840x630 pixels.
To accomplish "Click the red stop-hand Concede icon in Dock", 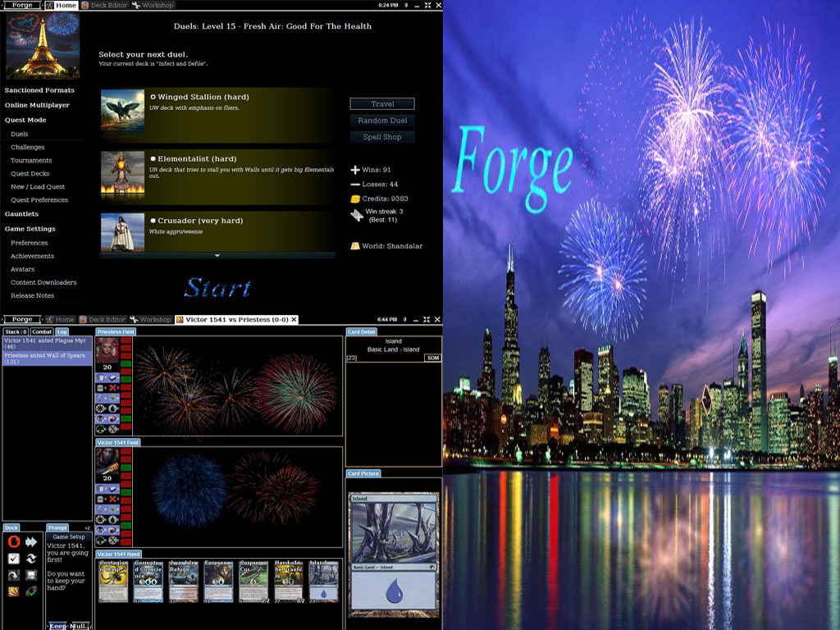I will coord(14,541).
